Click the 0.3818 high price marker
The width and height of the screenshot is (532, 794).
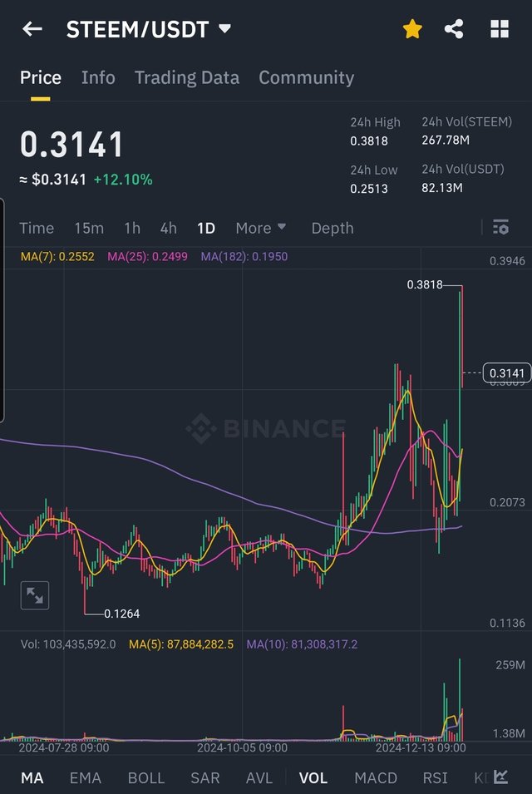[x=425, y=284]
